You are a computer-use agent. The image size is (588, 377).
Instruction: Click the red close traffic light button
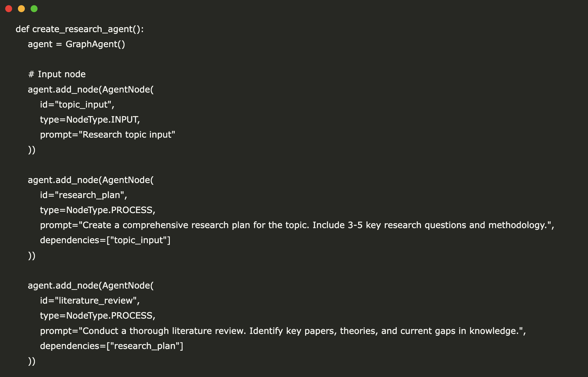[9, 9]
